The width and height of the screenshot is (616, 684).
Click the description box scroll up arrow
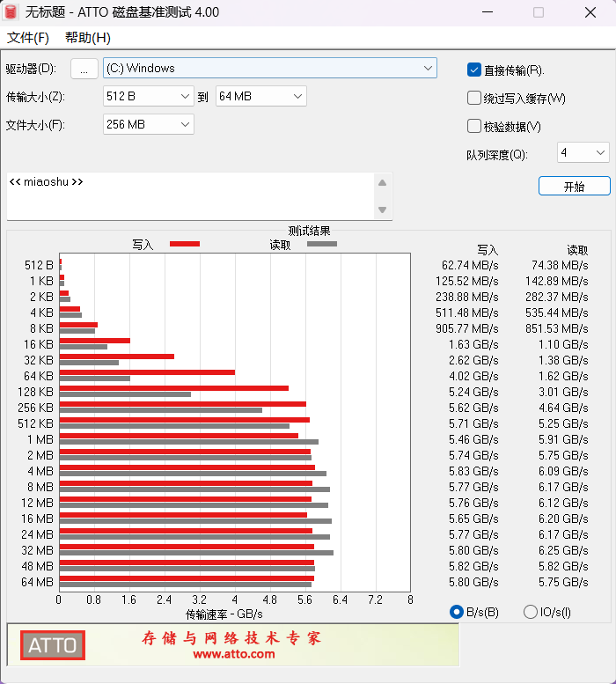coord(382,183)
